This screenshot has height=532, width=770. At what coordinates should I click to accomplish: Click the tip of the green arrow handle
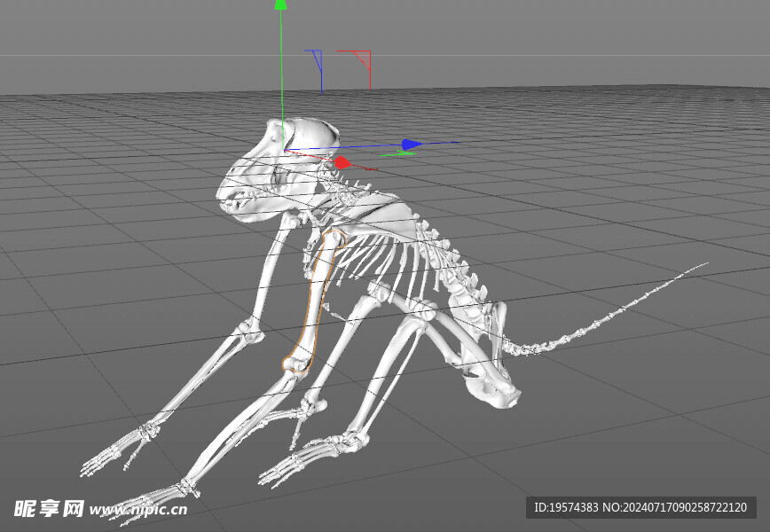(280, 7)
